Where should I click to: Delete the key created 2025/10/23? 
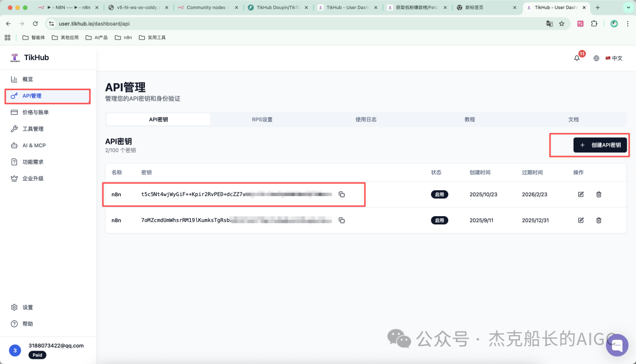tap(599, 194)
